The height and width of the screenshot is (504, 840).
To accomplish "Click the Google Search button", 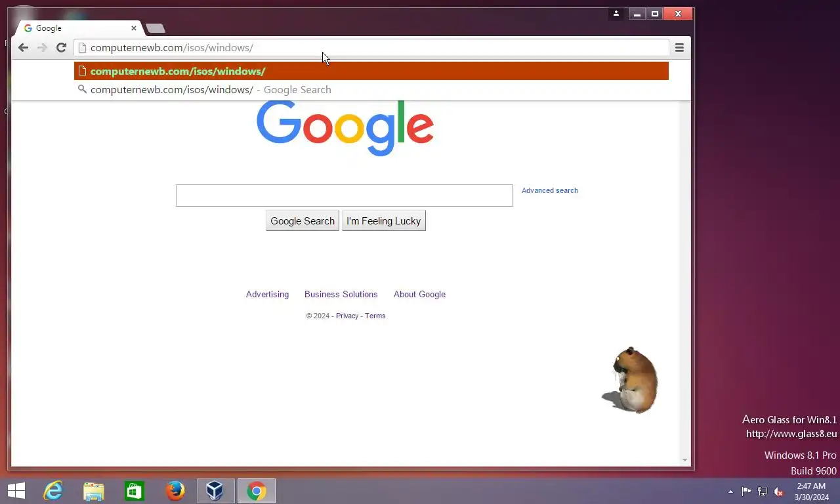I will click(303, 220).
